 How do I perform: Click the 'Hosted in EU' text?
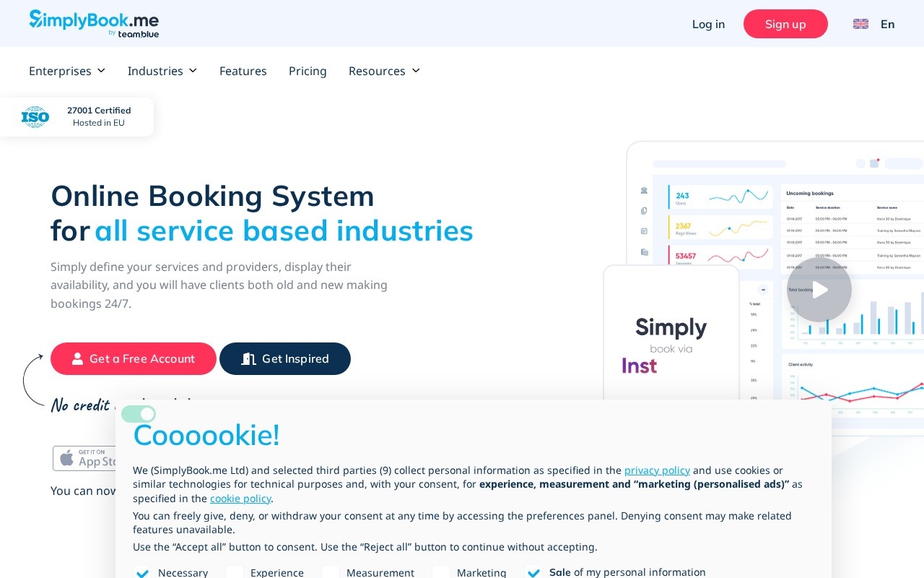click(99, 123)
